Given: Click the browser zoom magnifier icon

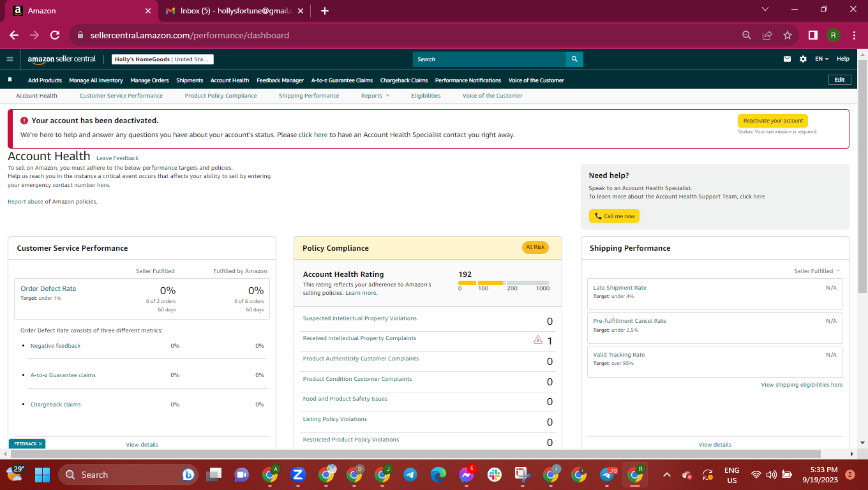Looking at the screenshot, I should [747, 35].
